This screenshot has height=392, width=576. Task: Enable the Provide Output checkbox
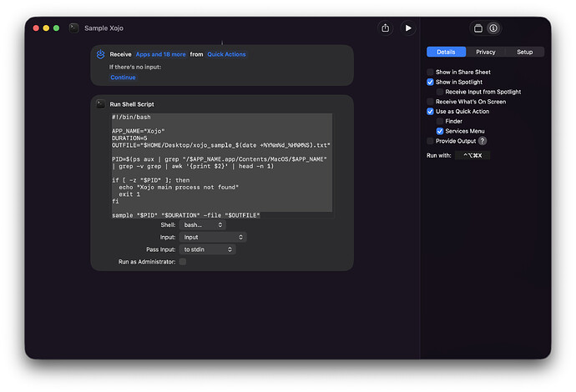pos(430,141)
